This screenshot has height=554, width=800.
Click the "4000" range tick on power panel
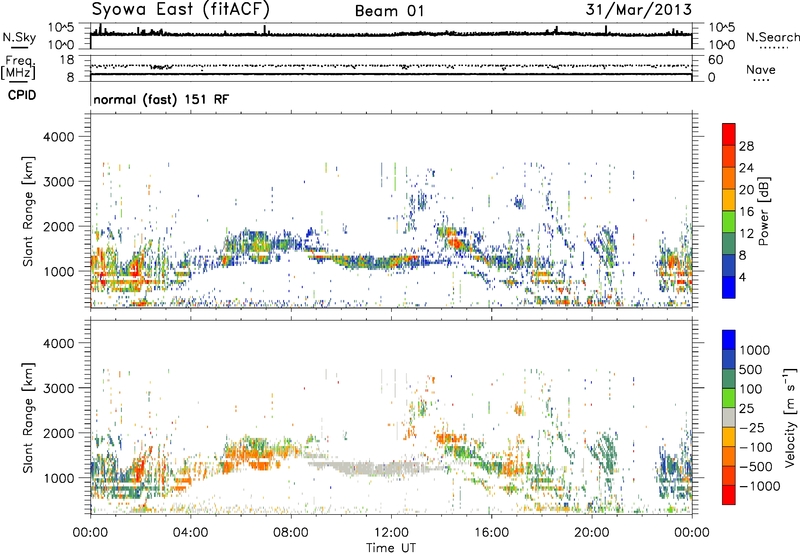[x=58, y=137]
